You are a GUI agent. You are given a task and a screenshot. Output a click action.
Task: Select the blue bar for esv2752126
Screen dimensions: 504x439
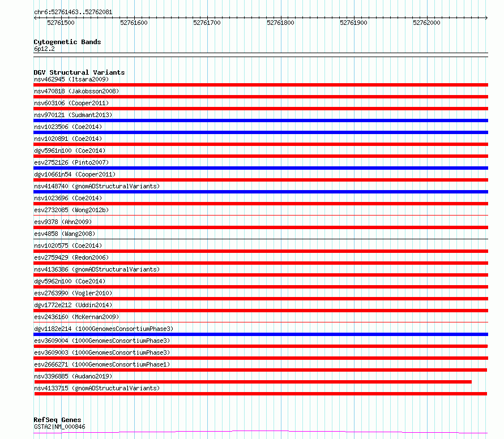[x=260, y=168]
